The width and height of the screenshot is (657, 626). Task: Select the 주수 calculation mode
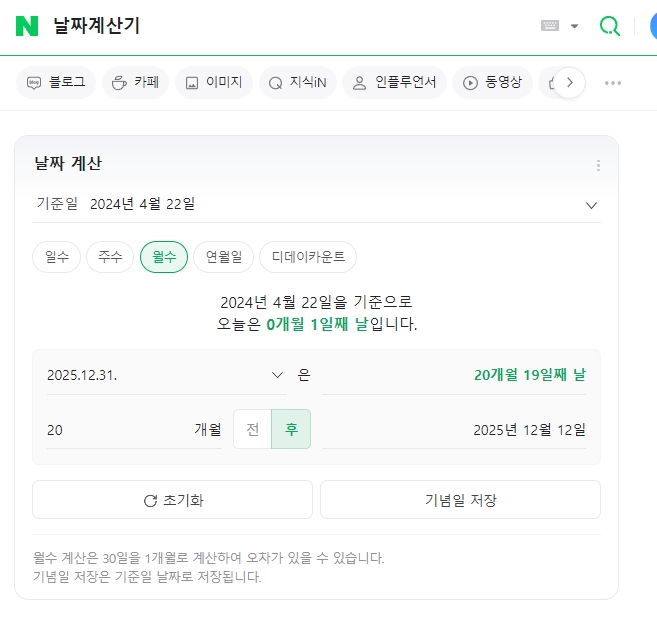click(110, 257)
